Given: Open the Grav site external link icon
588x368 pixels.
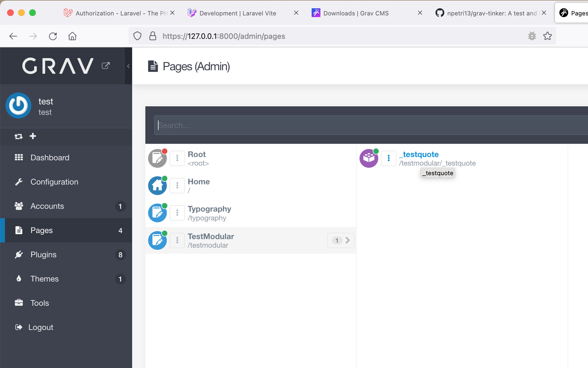Looking at the screenshot, I should coord(106,66).
